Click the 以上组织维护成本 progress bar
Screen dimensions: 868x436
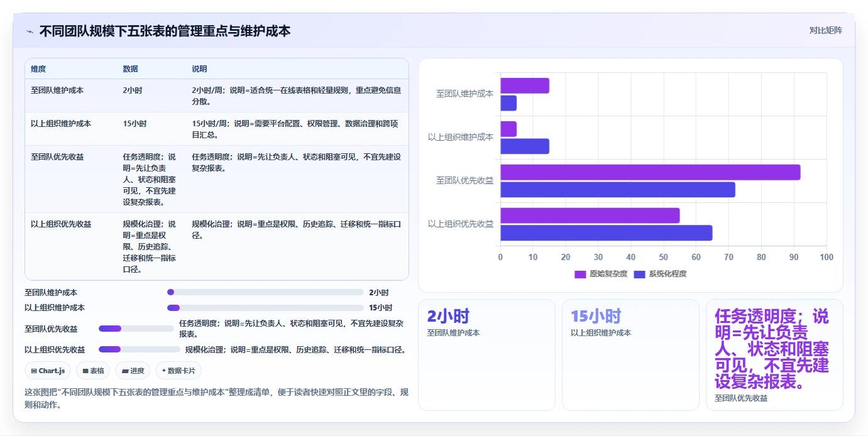[265, 307]
